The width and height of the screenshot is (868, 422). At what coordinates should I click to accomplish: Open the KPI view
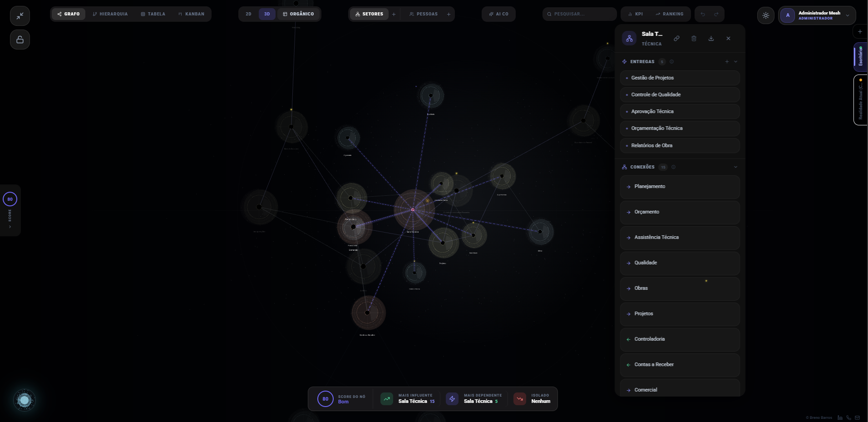[635, 14]
